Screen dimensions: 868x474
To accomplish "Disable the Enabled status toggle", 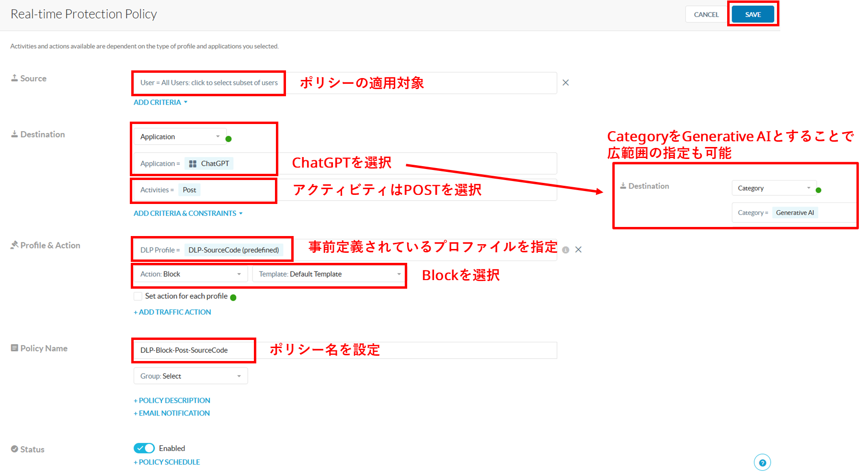I will [x=143, y=448].
